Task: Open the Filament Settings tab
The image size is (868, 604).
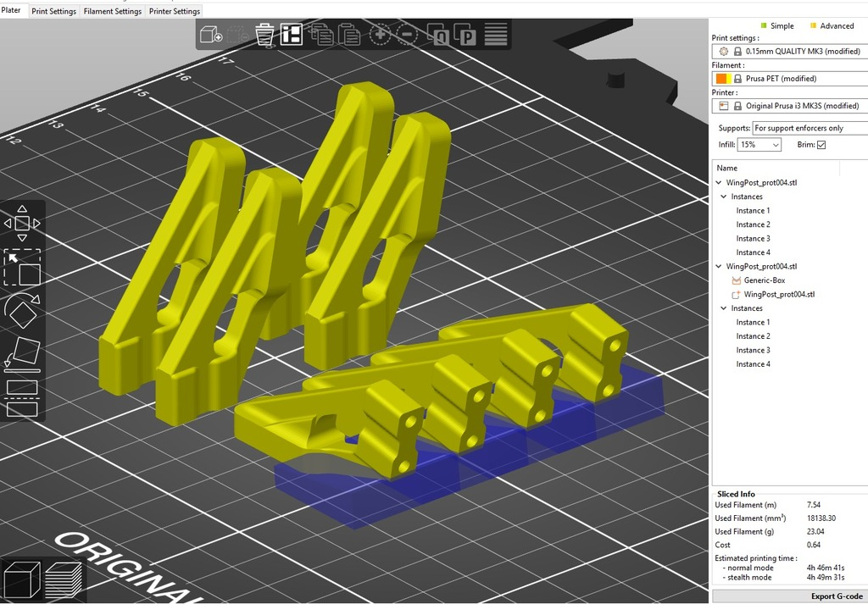Action: 113,11
